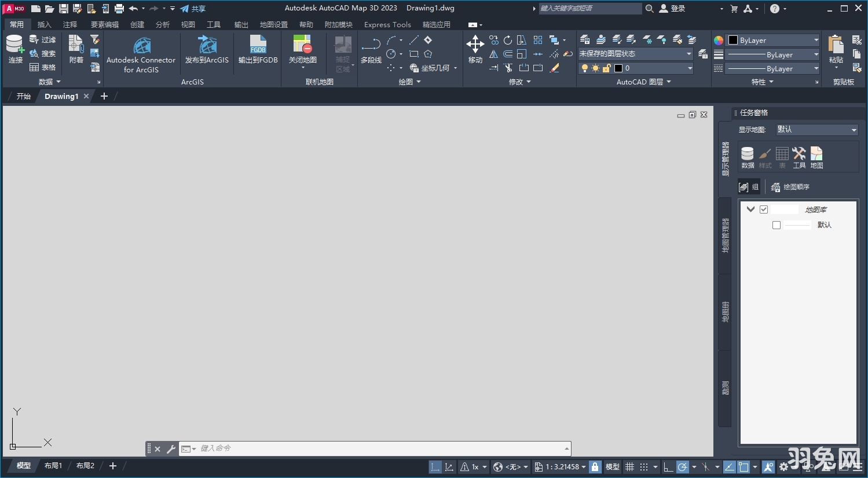Select the Rotate tool
Screen dimensions: 868x478
click(x=507, y=40)
